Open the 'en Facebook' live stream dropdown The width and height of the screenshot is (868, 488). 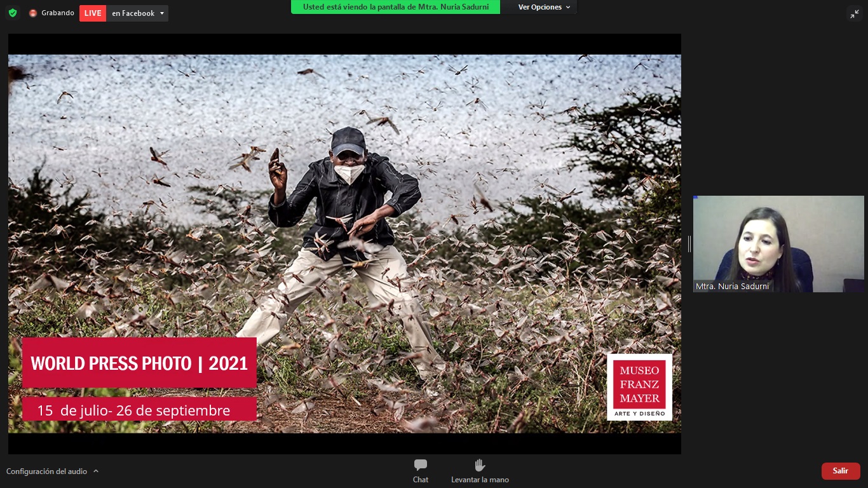point(137,13)
